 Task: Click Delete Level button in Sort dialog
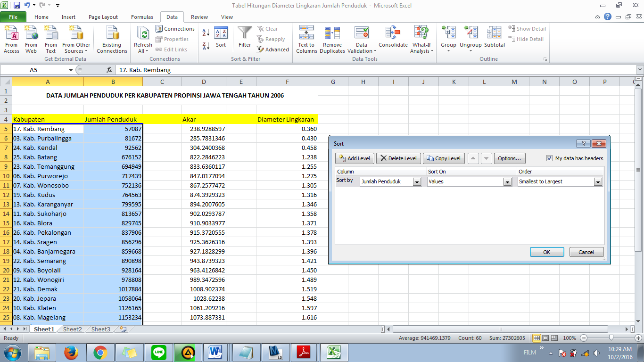click(398, 158)
